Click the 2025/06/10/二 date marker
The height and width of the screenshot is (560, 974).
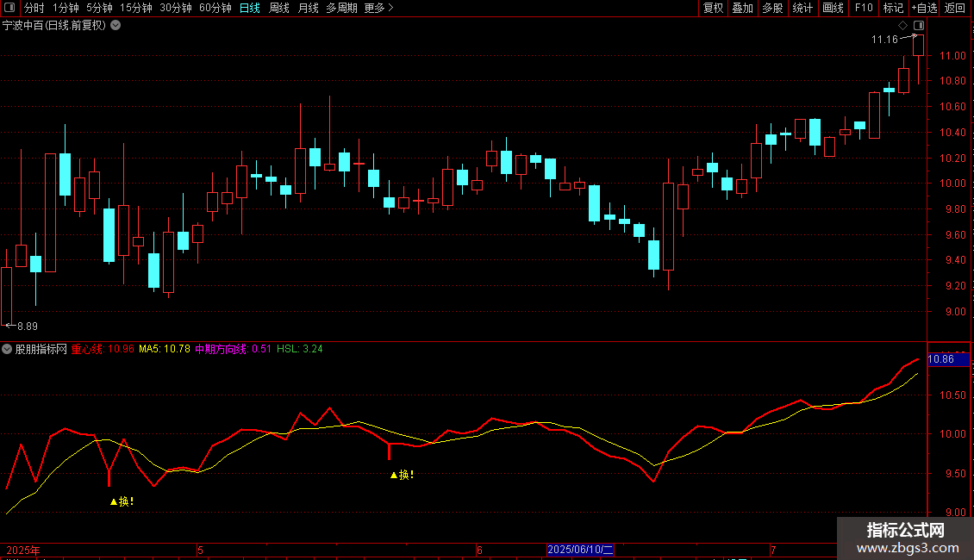[580, 550]
